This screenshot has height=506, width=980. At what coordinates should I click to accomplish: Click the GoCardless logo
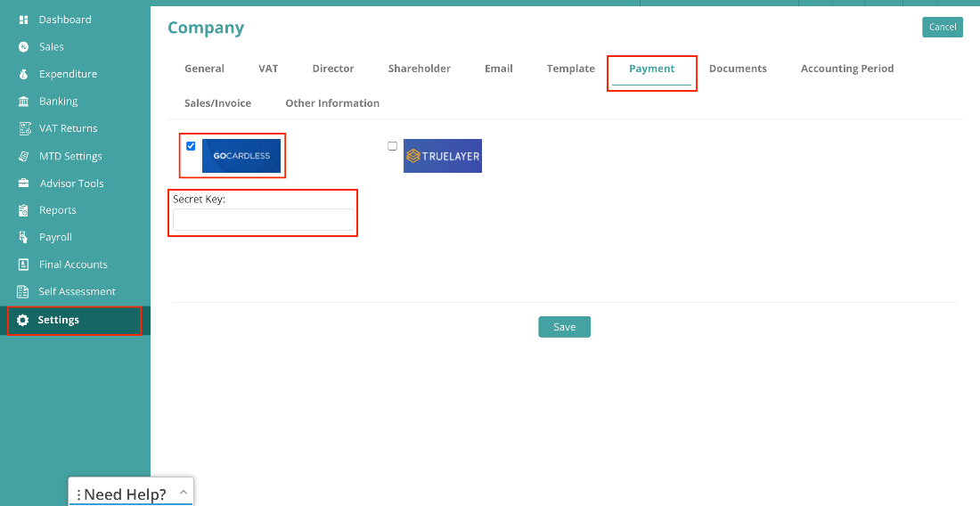pos(241,156)
